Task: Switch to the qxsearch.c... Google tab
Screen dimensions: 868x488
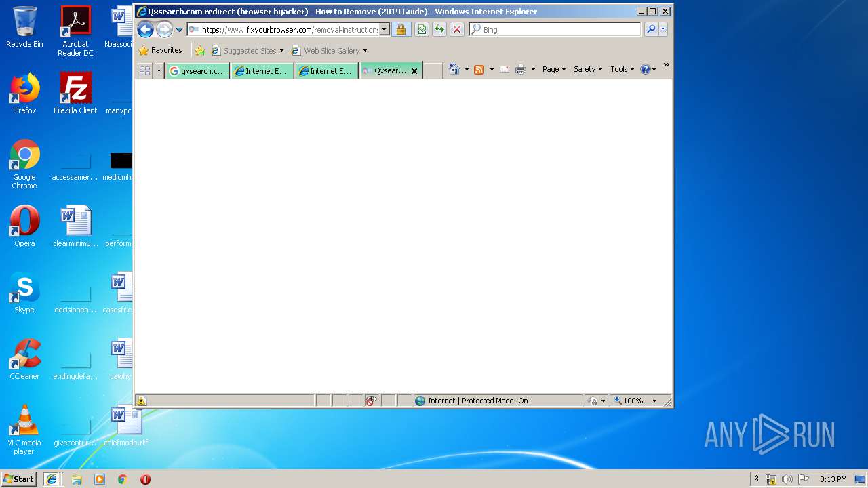Action: [197, 70]
